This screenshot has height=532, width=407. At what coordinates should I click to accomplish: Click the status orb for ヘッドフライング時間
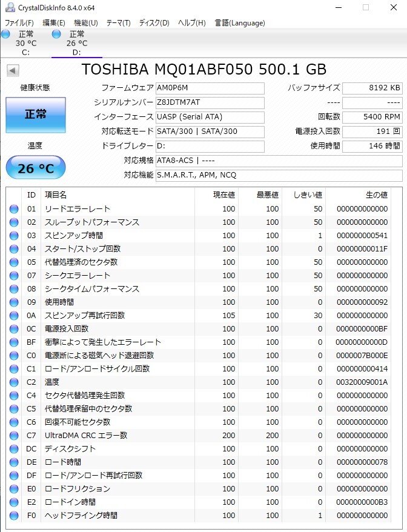pyautogui.click(x=13, y=516)
